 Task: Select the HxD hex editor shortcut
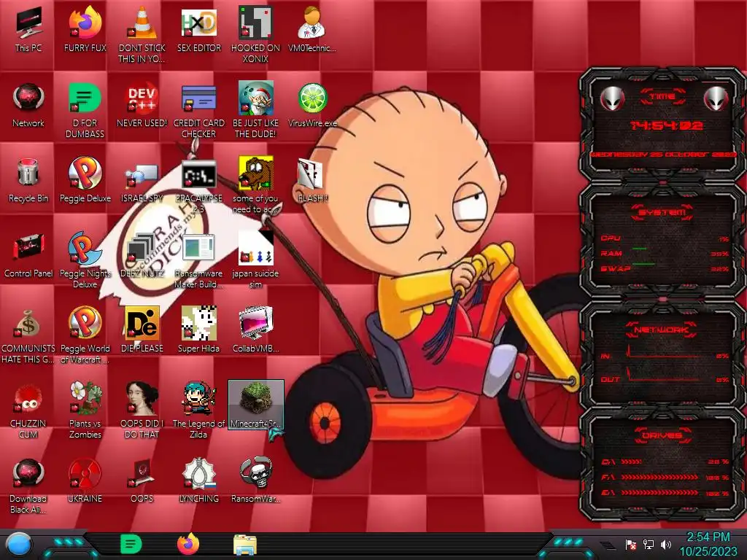point(199,29)
